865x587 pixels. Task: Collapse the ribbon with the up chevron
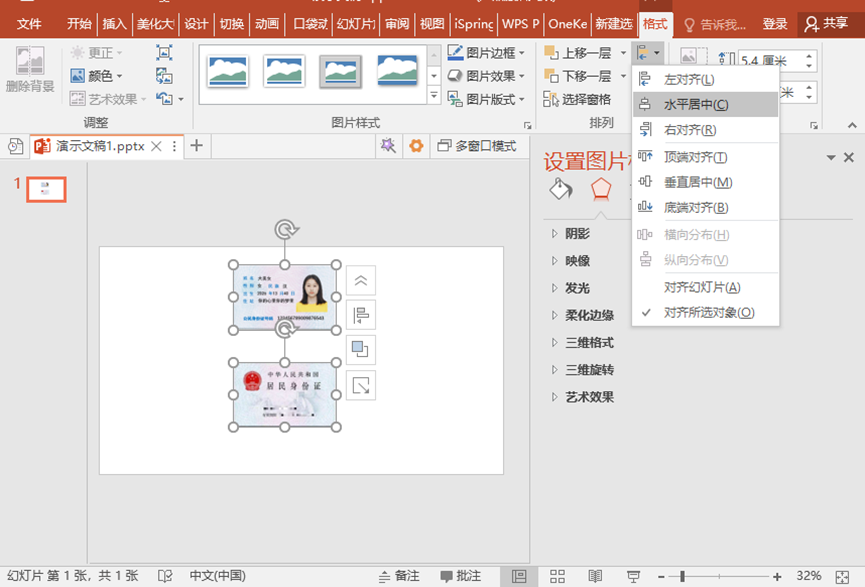(x=852, y=126)
